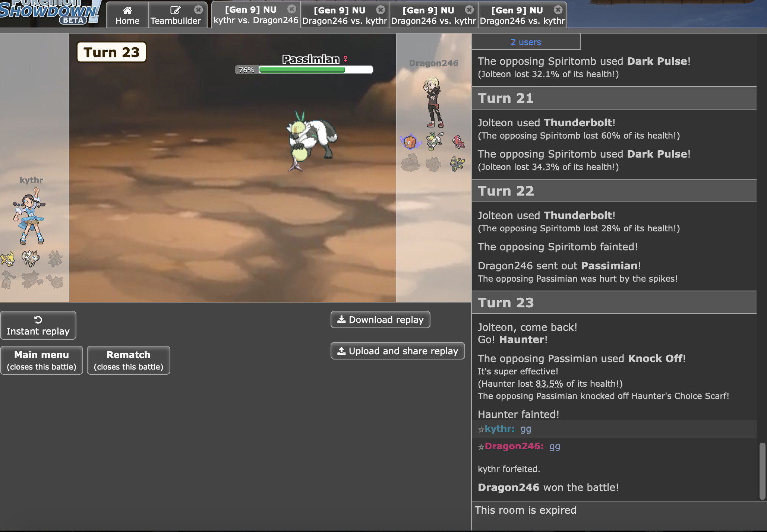Close the Teambuilder tab
The image size is (767, 532).
199,9
